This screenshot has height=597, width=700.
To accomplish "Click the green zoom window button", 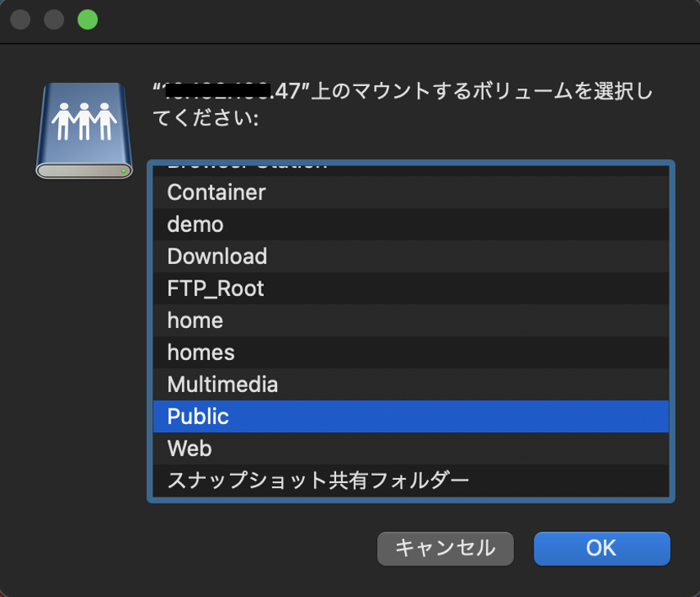I will click(87, 20).
